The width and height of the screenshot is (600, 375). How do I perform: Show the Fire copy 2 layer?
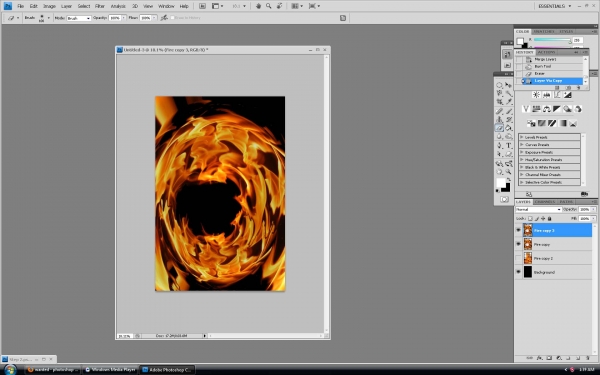518,258
